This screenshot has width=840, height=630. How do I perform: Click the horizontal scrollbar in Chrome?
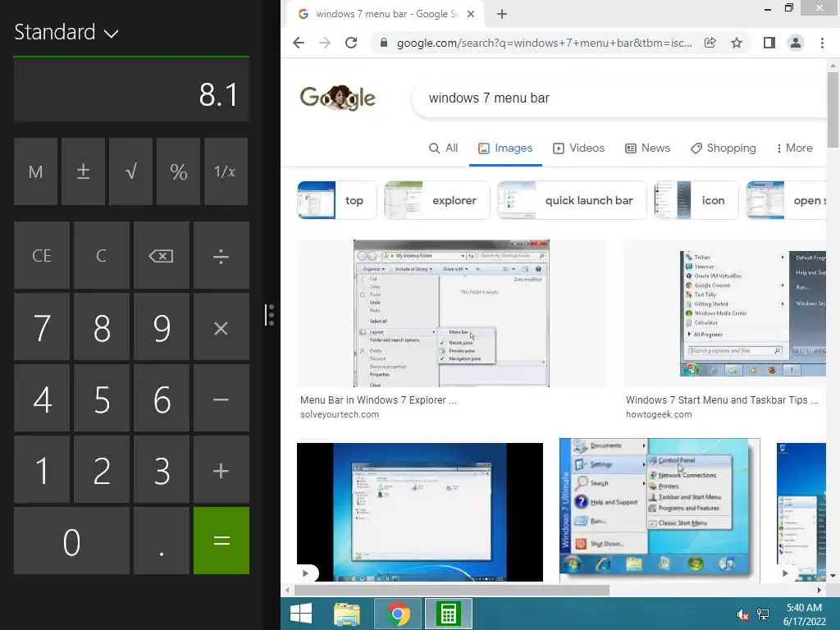(x=452, y=590)
